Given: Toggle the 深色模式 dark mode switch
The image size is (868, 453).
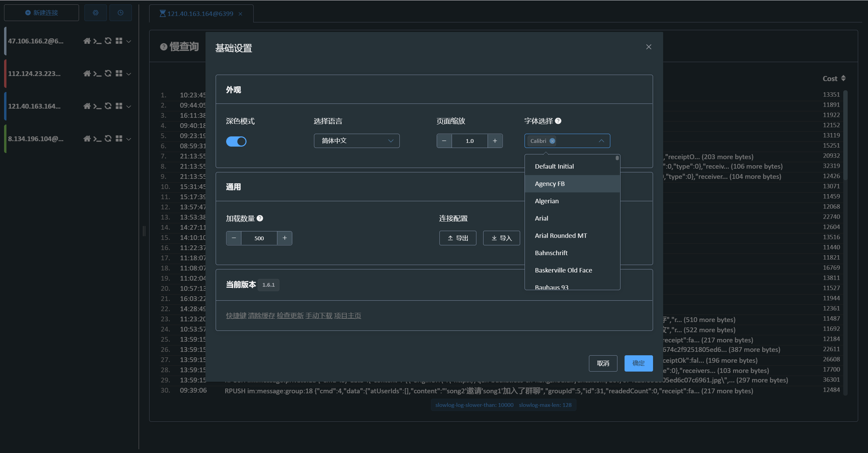Looking at the screenshot, I should pyautogui.click(x=236, y=141).
